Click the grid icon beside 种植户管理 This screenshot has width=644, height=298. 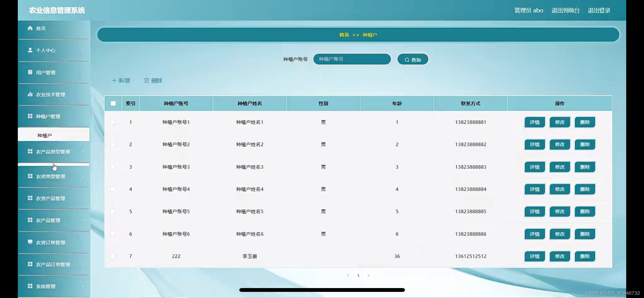pos(30,116)
